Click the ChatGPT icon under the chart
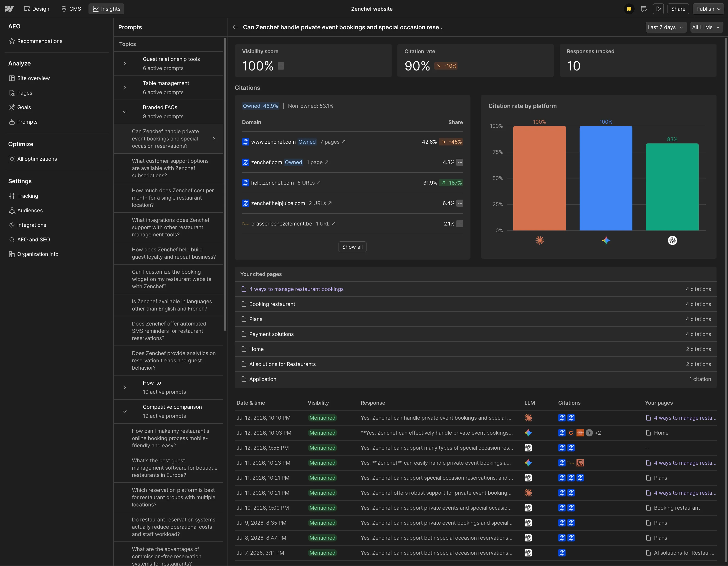728x566 pixels. (x=672, y=240)
